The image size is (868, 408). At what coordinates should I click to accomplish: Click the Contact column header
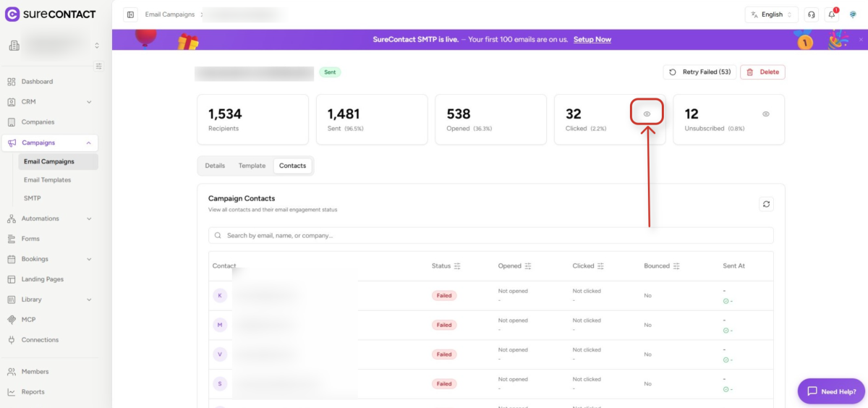224,266
